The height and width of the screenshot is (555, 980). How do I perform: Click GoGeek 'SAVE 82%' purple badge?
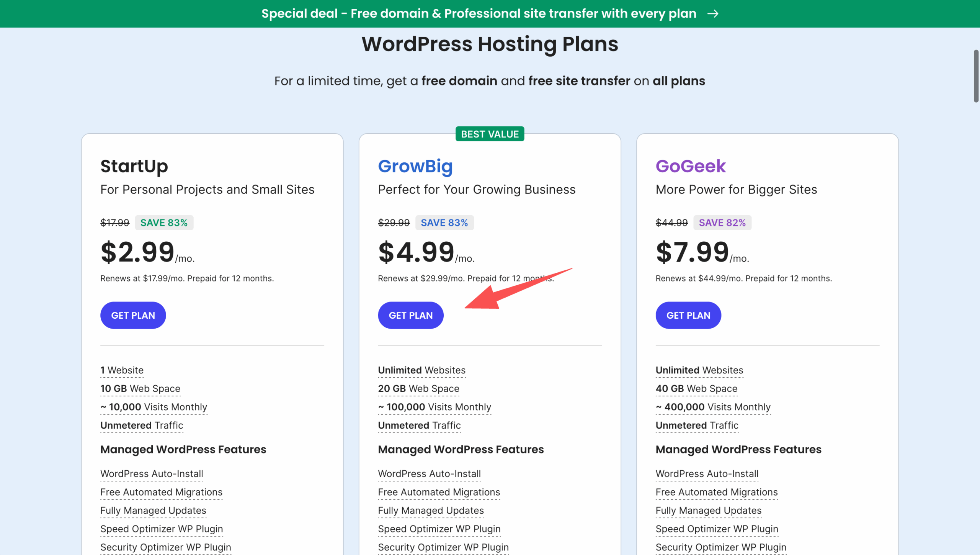coord(722,223)
